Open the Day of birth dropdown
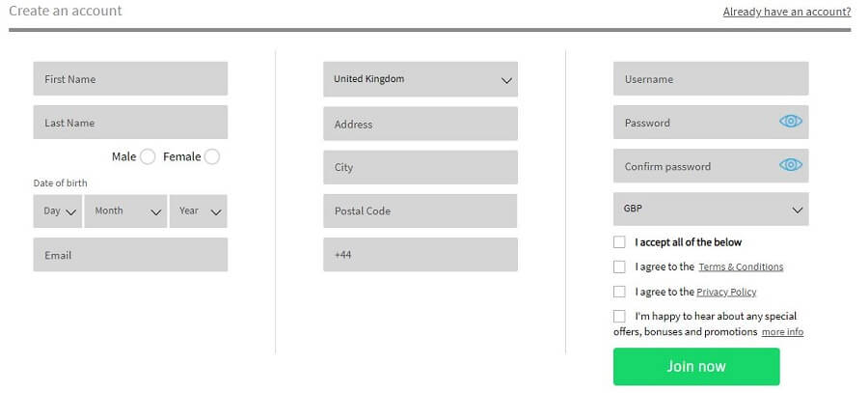 point(58,211)
